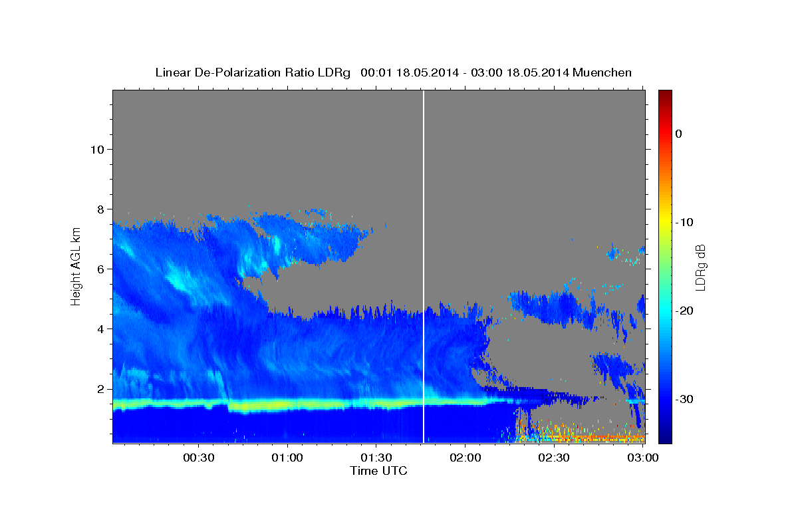Viewport: 798px width, 532px height.
Task: Click the "03:00" time tick label
Action: coord(642,458)
